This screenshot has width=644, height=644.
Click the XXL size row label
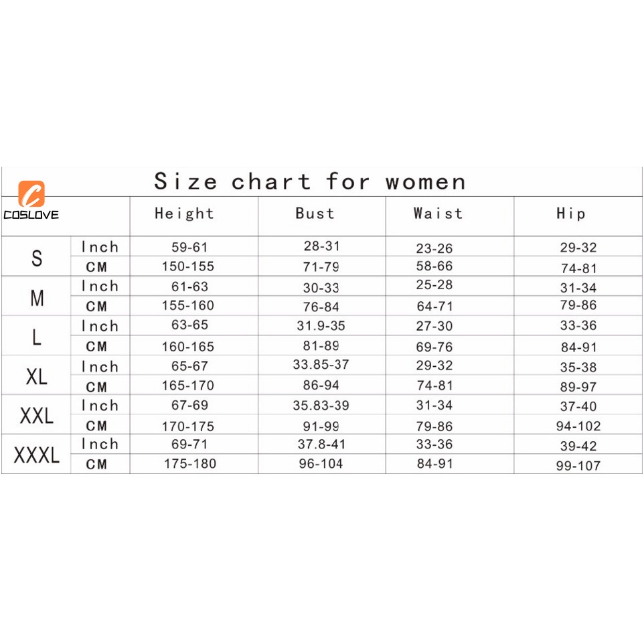37,416
